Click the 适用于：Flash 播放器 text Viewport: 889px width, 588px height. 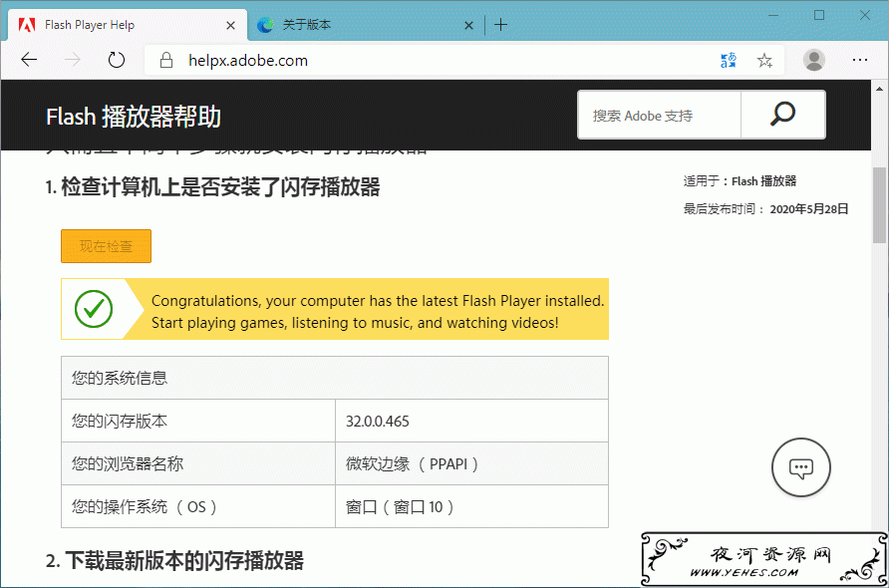pyautogui.click(x=740, y=181)
